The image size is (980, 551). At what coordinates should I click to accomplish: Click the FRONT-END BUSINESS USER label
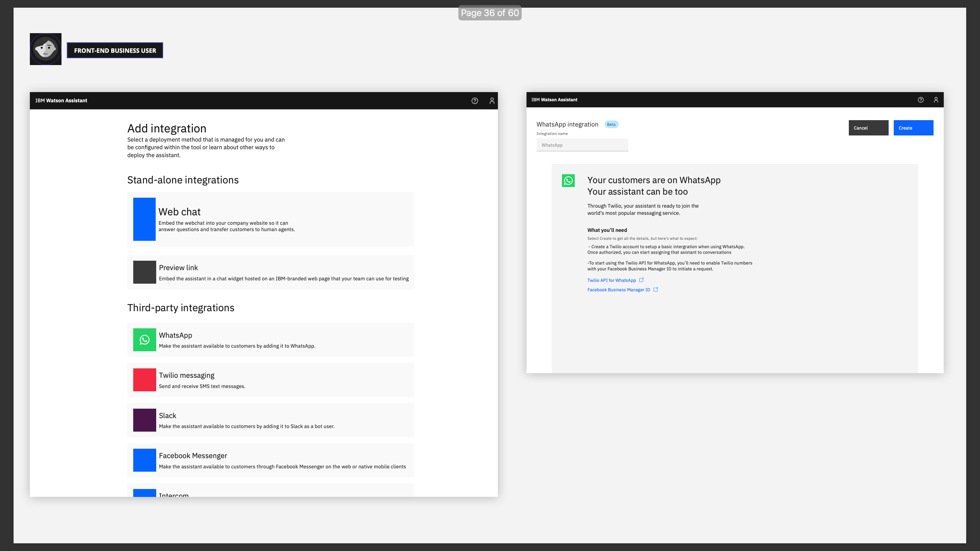point(115,50)
